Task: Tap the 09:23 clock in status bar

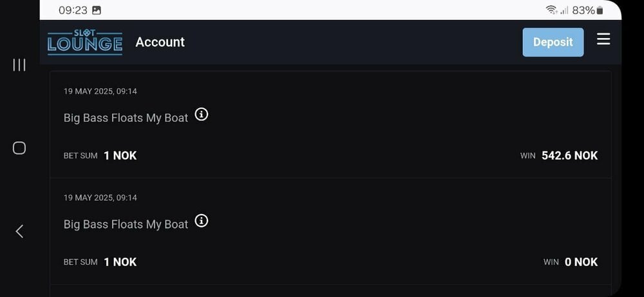Action: point(73,10)
